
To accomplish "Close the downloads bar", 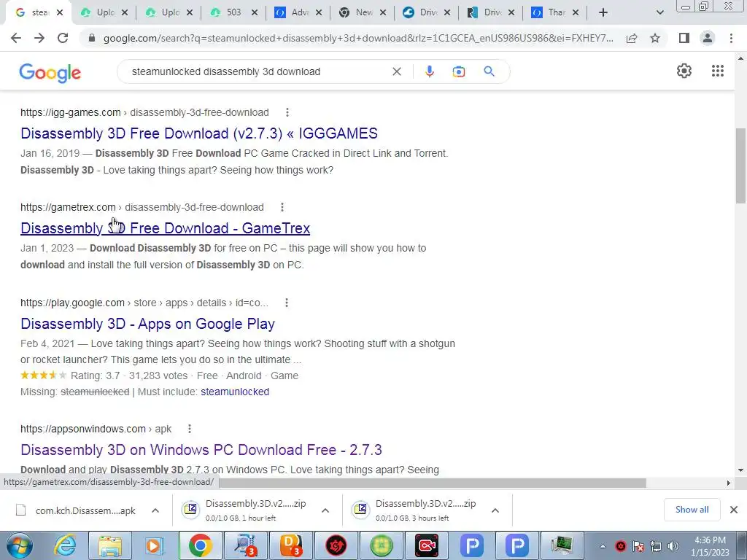I will click(x=734, y=510).
